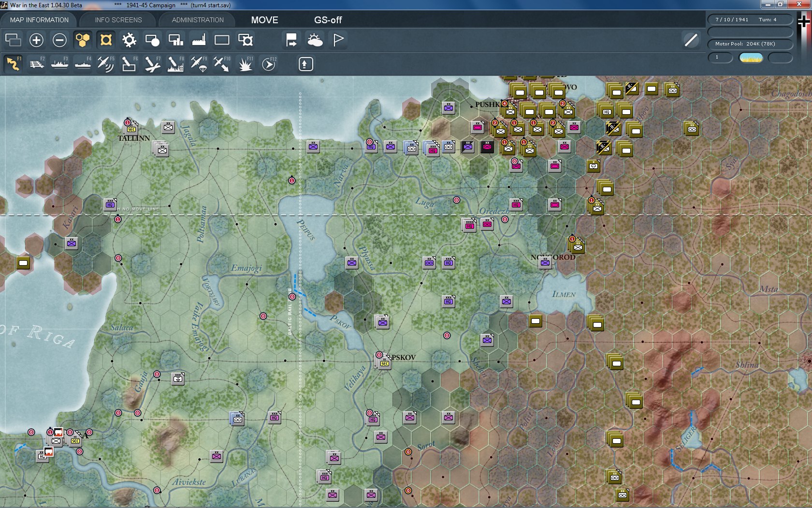Toggle the GS-off ground support setting
Image resolution: width=812 pixels, height=508 pixels.
click(x=328, y=20)
